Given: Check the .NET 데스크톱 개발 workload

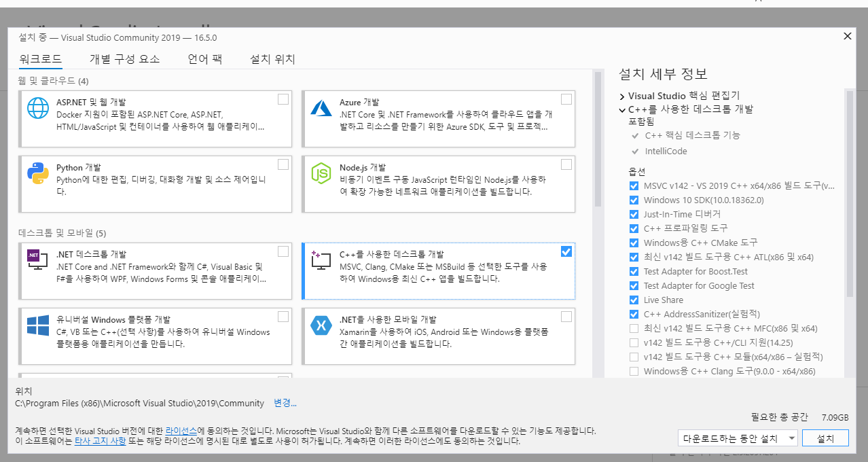Looking at the screenshot, I should pos(283,251).
